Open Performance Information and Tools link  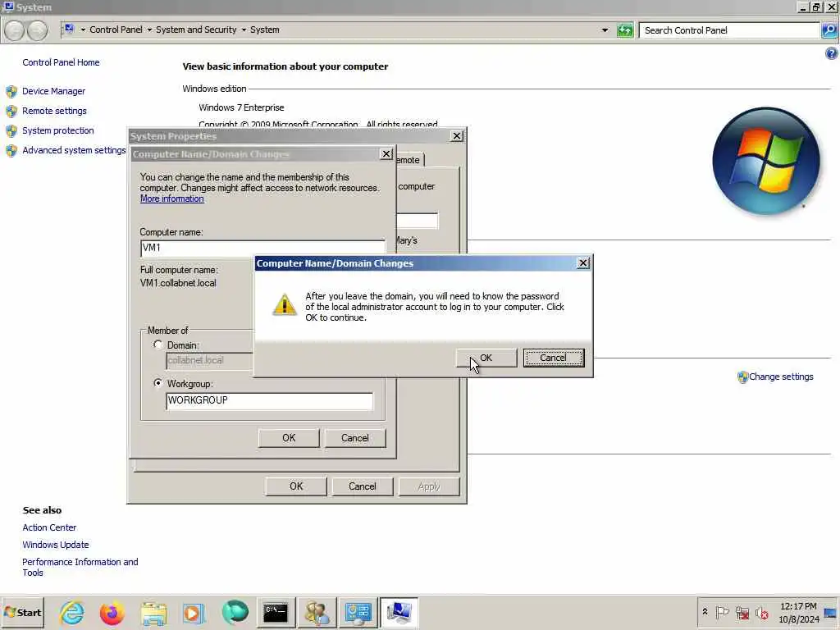[80, 568]
